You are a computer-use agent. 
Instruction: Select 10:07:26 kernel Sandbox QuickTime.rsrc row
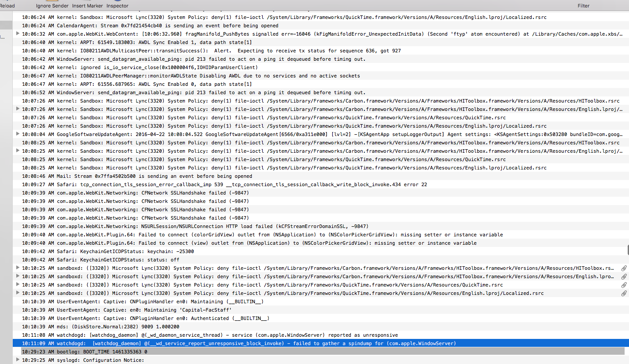tap(321, 118)
